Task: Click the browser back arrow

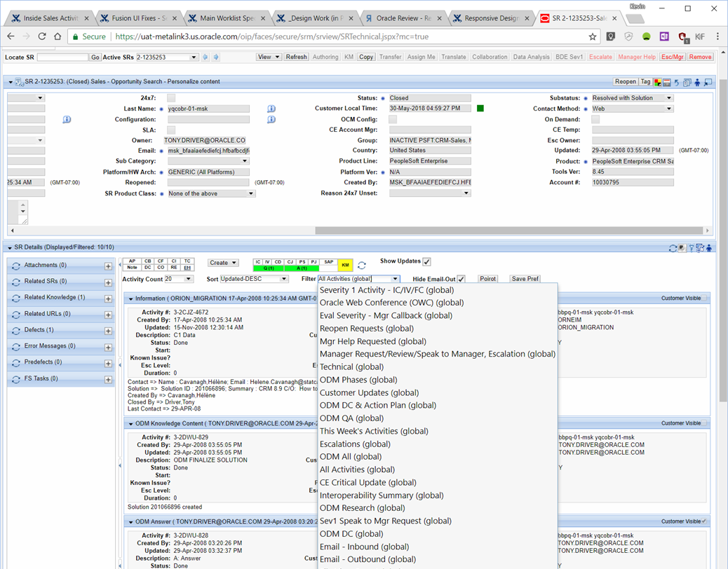Action: (11, 36)
